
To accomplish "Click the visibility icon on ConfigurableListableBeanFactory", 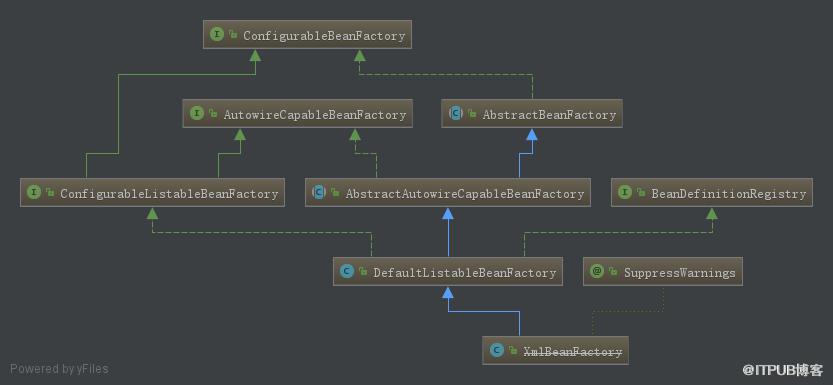I will pos(50,193).
